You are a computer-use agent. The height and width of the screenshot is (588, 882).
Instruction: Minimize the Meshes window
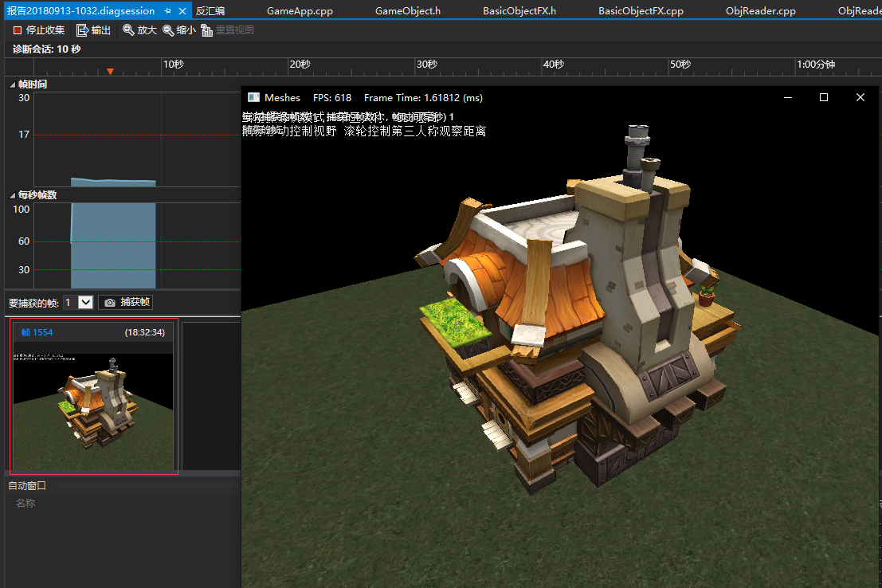pos(787,97)
